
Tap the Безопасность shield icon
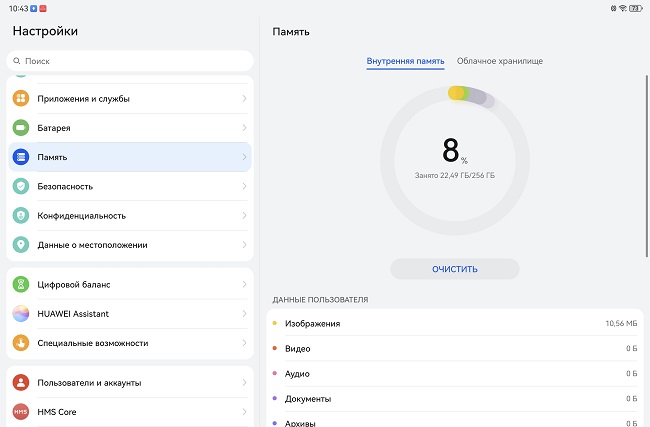click(21, 186)
